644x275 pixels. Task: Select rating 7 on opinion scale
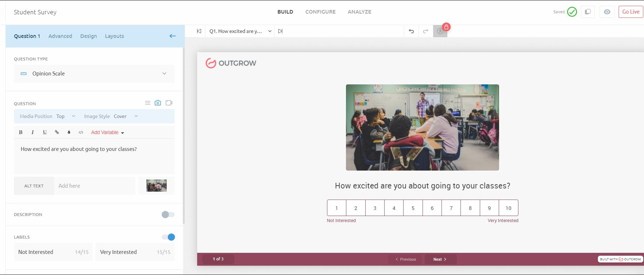coord(451,208)
